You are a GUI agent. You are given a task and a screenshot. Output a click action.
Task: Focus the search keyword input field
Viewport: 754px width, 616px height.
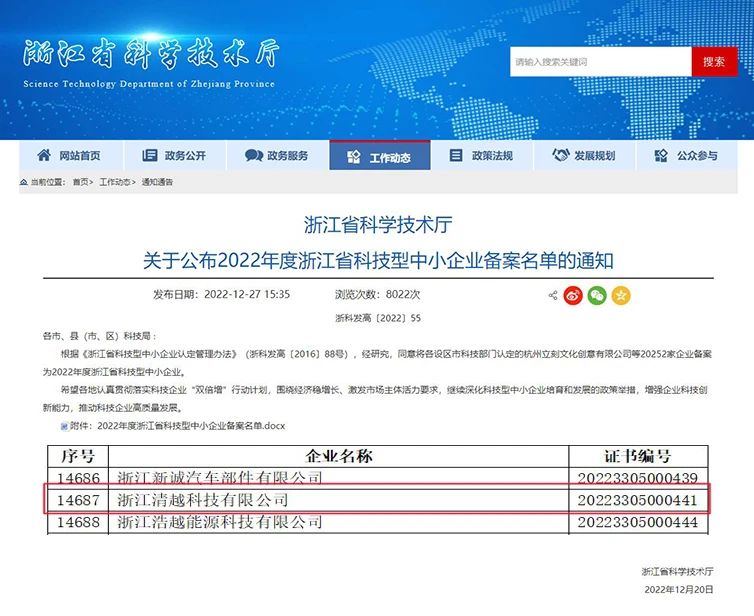600,62
